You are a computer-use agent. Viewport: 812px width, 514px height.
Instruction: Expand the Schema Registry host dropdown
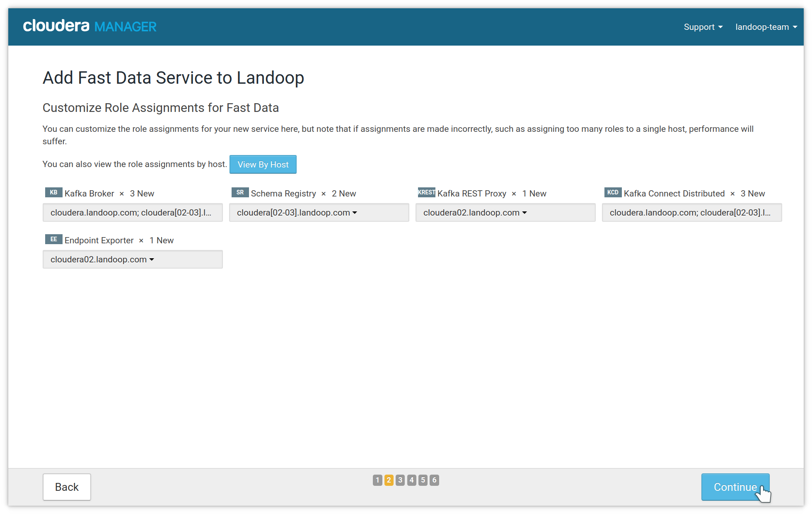[355, 212]
